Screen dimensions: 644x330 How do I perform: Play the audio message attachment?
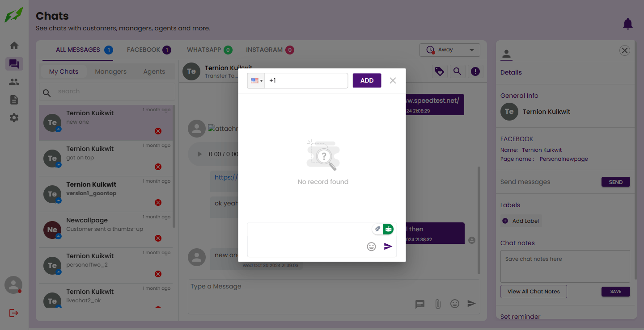pos(199,154)
